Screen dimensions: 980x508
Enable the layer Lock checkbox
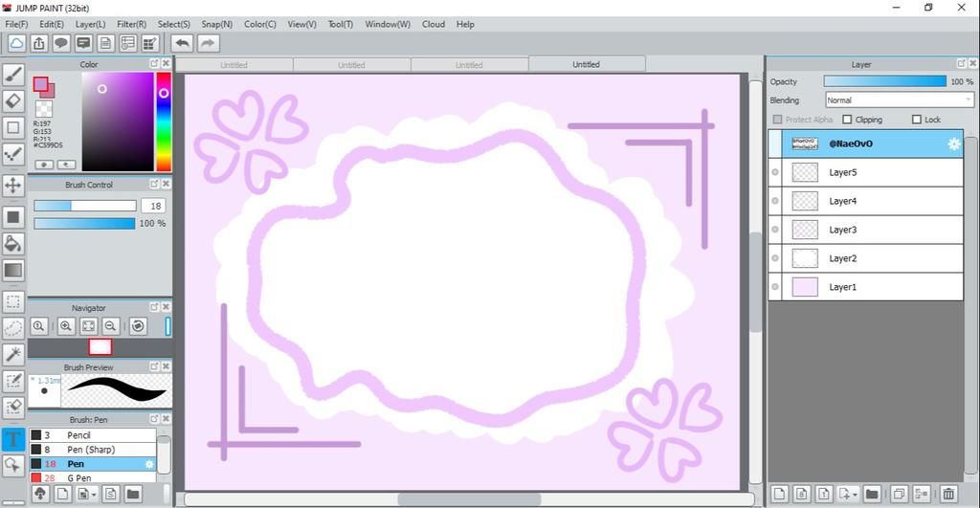pyautogui.click(x=917, y=120)
